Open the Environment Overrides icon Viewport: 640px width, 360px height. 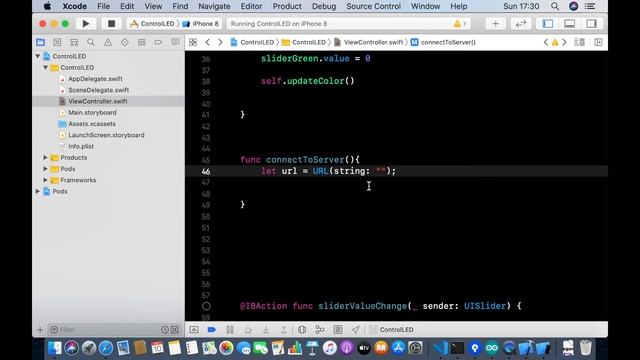(338, 329)
